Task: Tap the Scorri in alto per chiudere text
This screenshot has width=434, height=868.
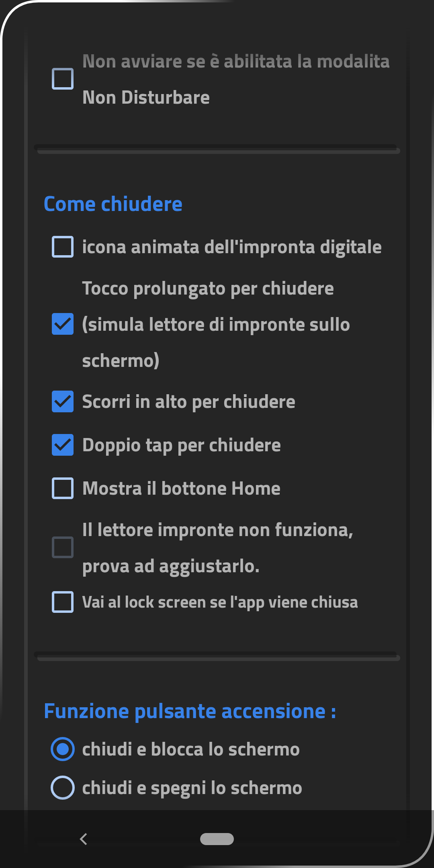Action: [x=188, y=402]
